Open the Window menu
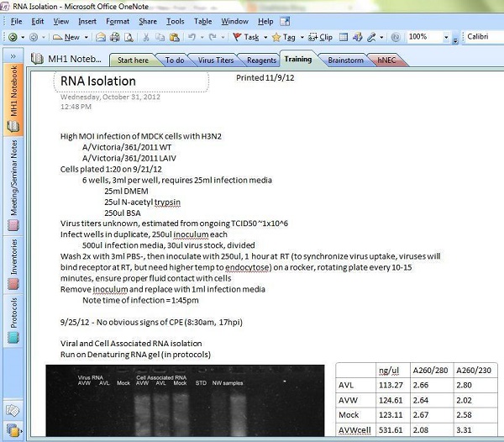This screenshot has width=504, height=442. coord(234,21)
